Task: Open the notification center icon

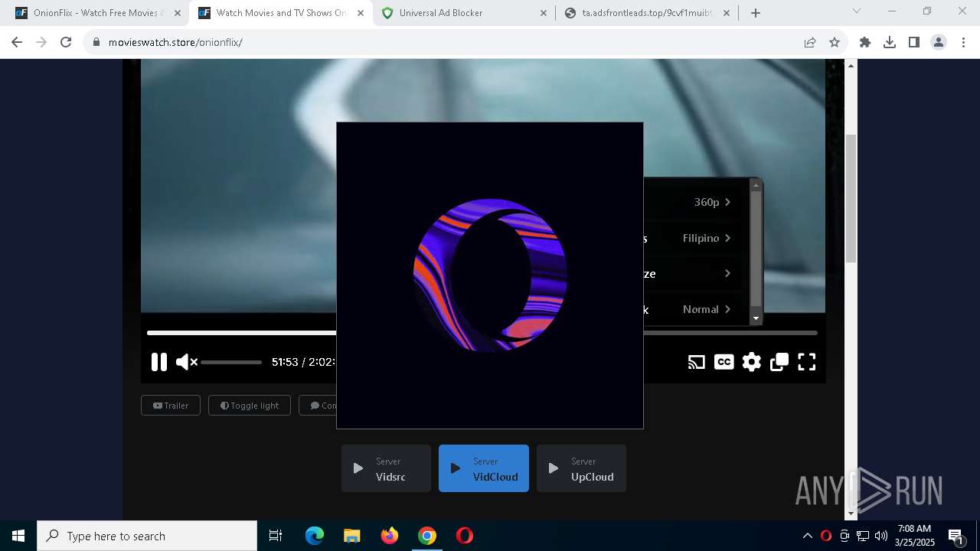Action: coord(955,536)
